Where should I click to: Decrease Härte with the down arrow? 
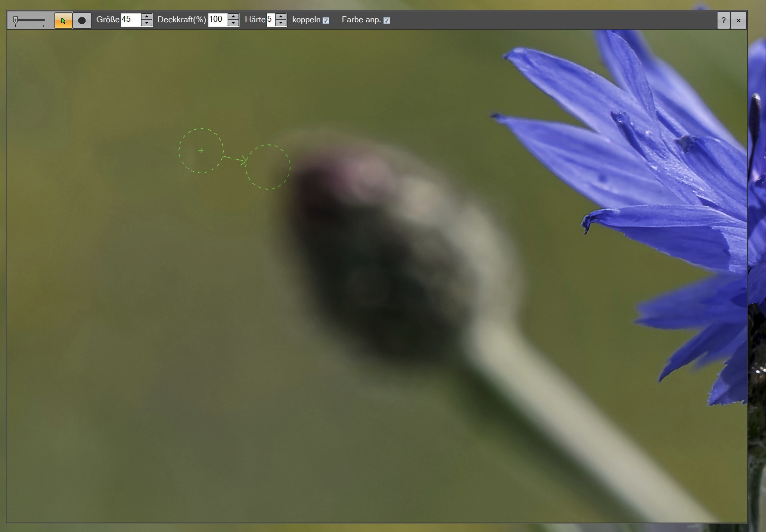[281, 23]
